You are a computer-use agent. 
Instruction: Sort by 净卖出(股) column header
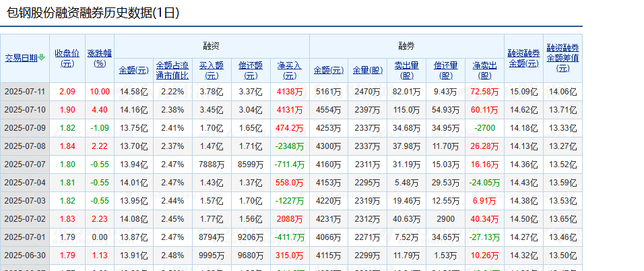484,70
